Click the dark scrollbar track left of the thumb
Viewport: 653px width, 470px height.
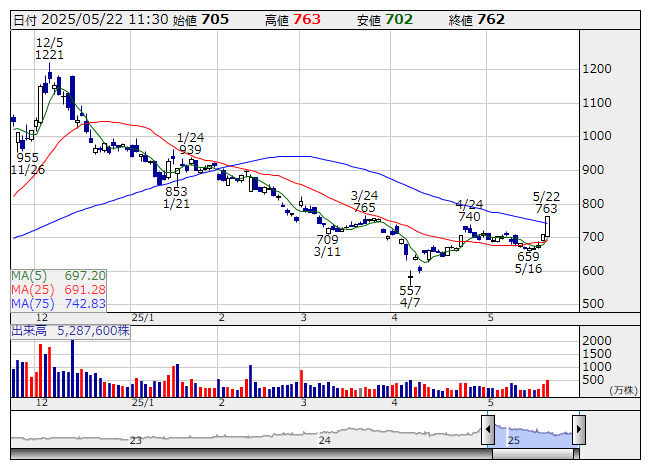tap(251, 454)
